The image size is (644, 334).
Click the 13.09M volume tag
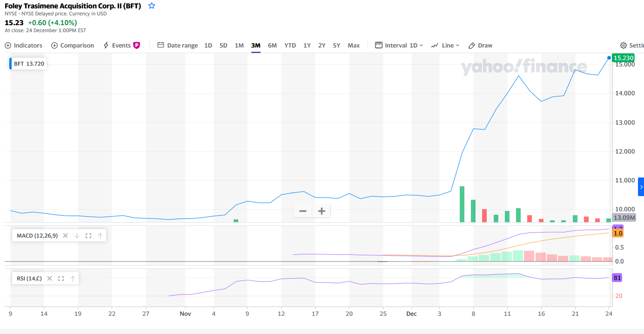point(624,218)
